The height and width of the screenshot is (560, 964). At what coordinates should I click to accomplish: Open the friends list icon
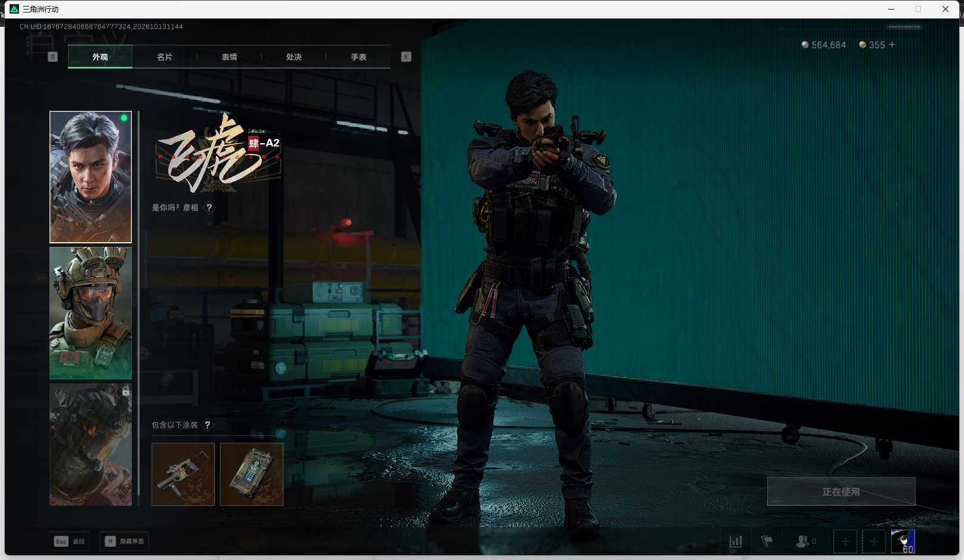(x=805, y=542)
